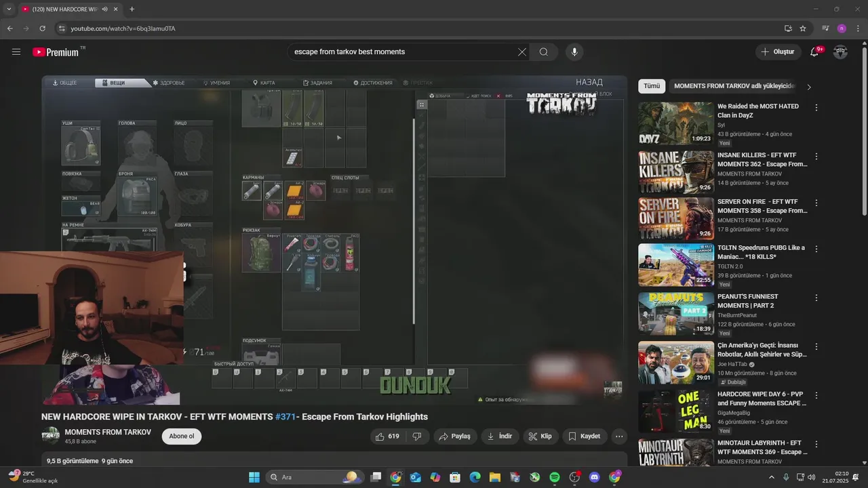The width and height of the screenshot is (868, 488).
Task: Open Microsoft Edge from the taskbar
Action: tap(475, 477)
